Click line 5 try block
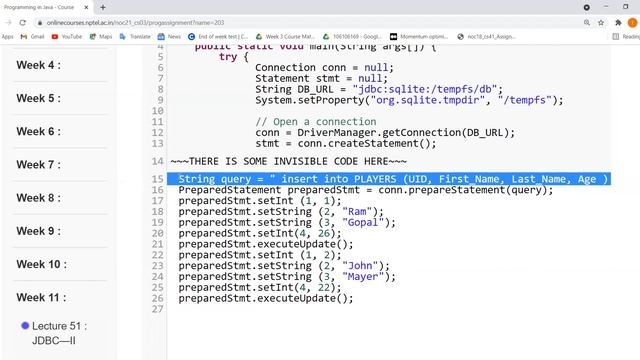The width and height of the screenshot is (640, 360). click(233, 57)
